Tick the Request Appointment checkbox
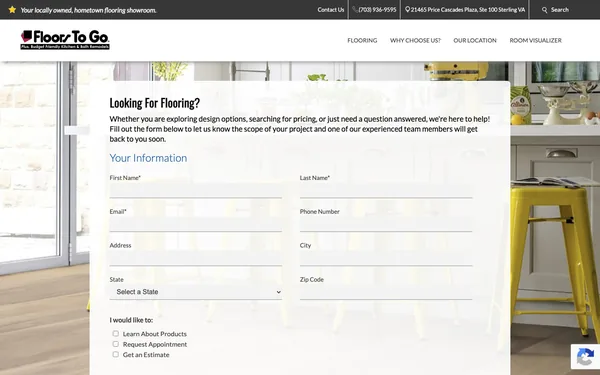Screen dimensions: 600x375 tap(116, 344)
